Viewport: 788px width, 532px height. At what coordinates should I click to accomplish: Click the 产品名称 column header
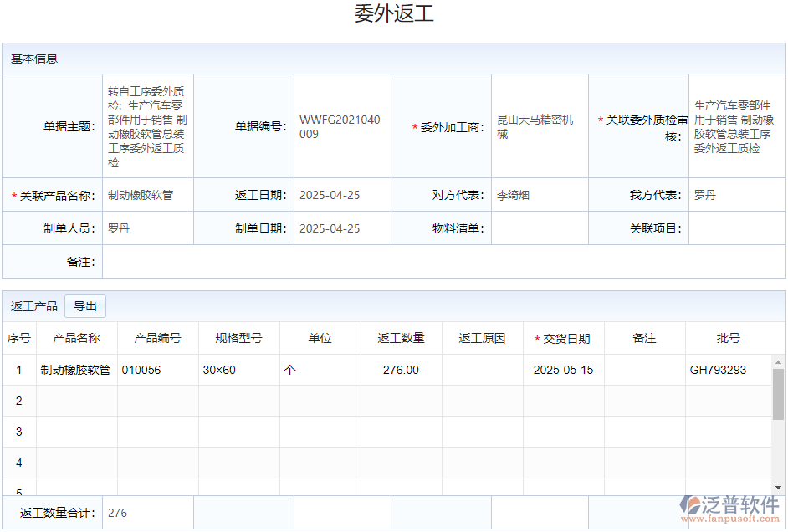pos(76,338)
